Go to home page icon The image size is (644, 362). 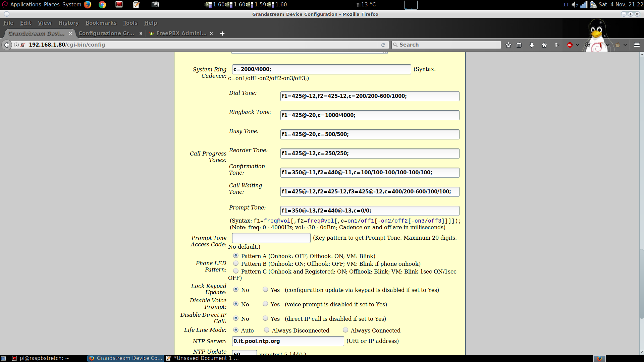click(x=544, y=45)
